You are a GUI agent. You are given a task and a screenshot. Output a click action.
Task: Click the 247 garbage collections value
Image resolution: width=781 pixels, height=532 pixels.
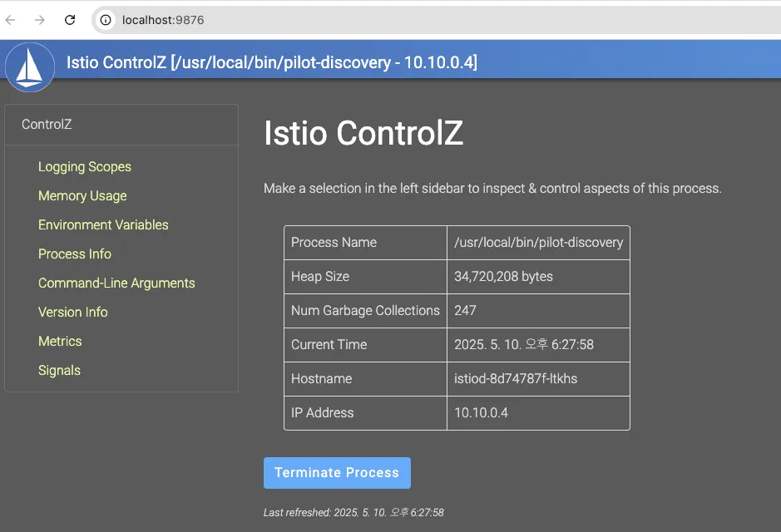538,311
